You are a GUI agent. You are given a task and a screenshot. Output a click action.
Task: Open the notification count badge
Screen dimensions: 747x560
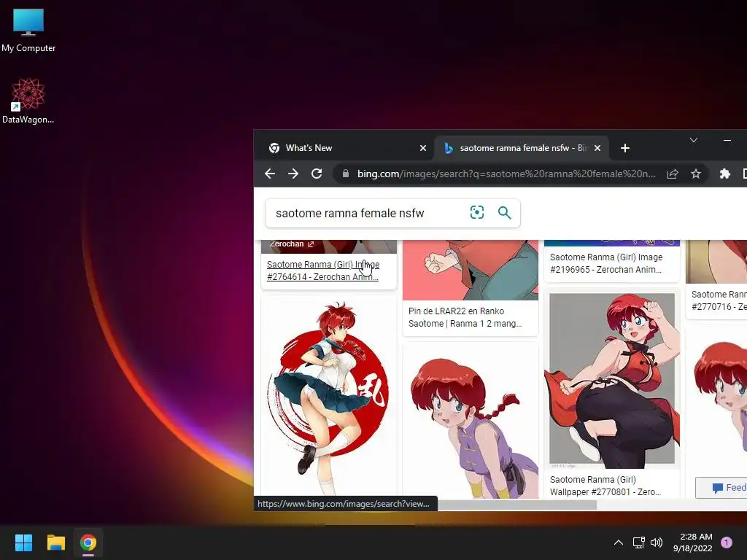[x=727, y=542]
